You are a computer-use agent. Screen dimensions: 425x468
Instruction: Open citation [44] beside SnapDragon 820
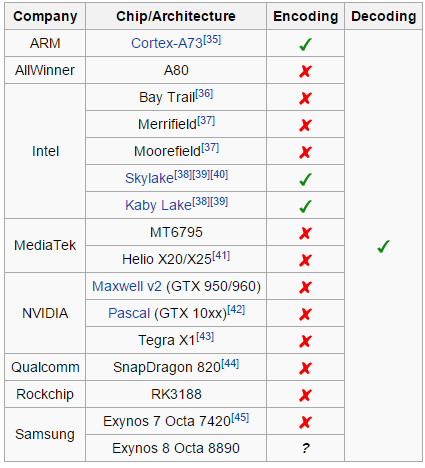230,364
